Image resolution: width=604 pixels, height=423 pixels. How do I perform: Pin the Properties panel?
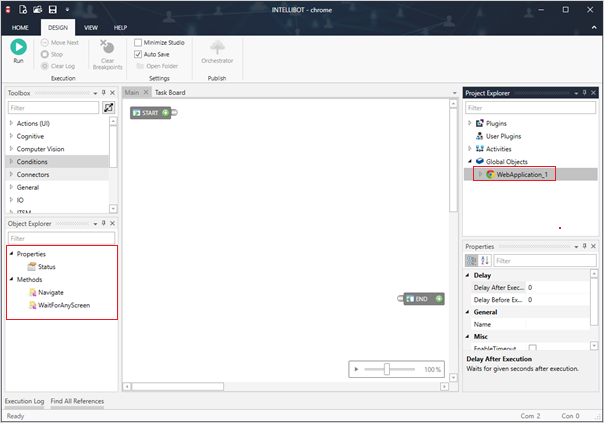tap(584, 246)
